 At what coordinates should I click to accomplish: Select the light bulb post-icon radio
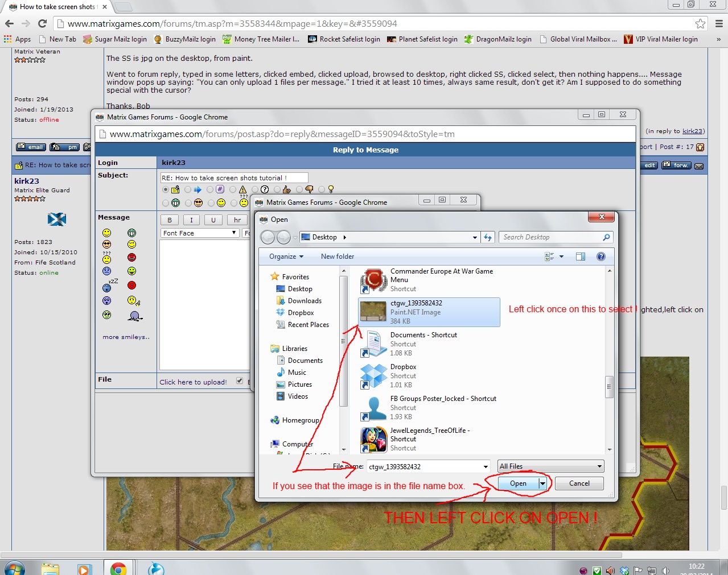coord(322,189)
